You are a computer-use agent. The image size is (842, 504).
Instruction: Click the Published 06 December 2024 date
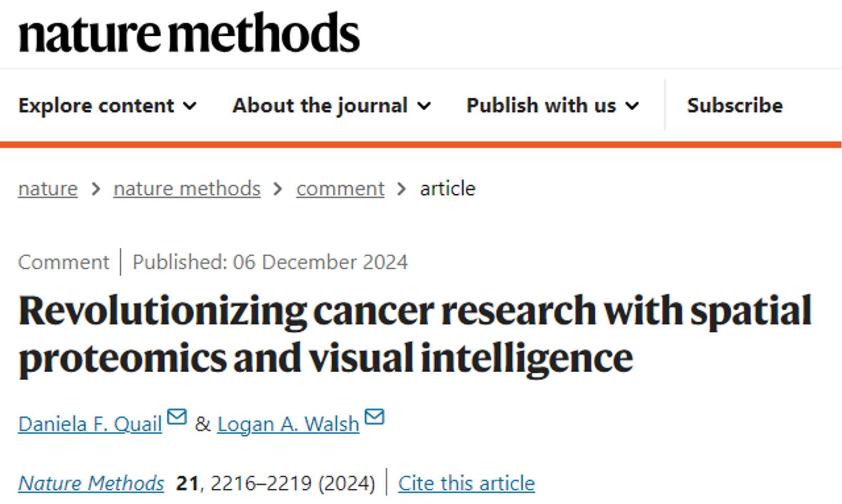pos(270,262)
